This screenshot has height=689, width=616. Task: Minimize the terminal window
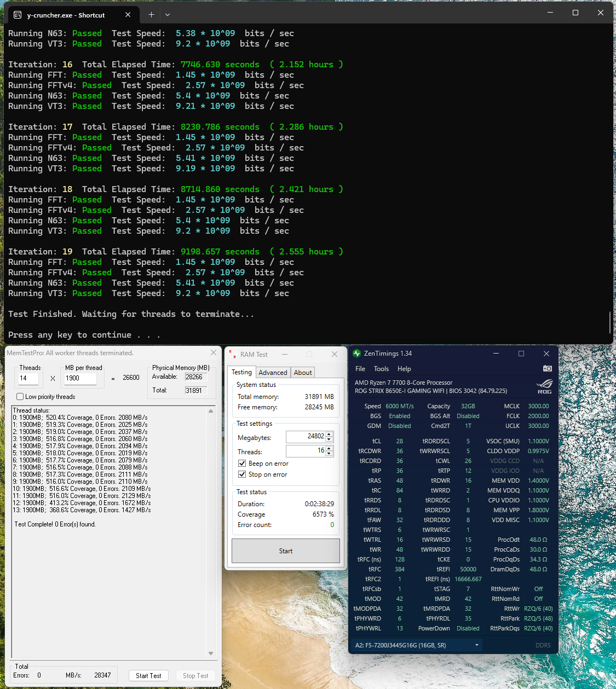pos(550,13)
